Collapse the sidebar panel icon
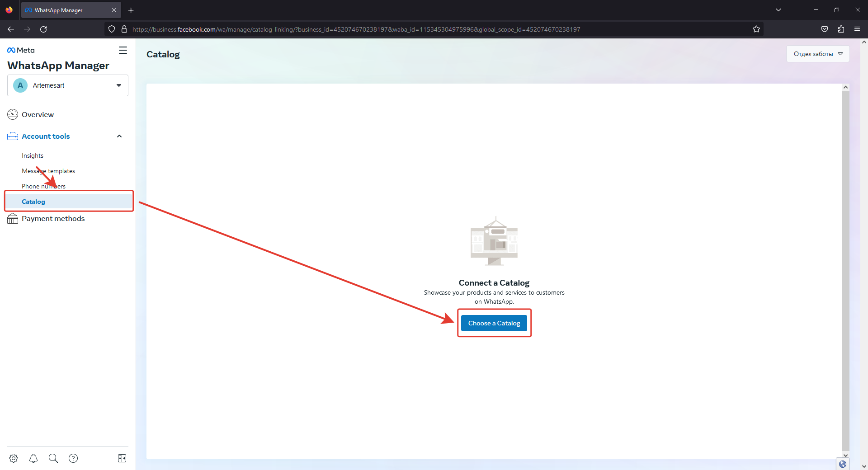868x470 pixels. pyautogui.click(x=122, y=458)
